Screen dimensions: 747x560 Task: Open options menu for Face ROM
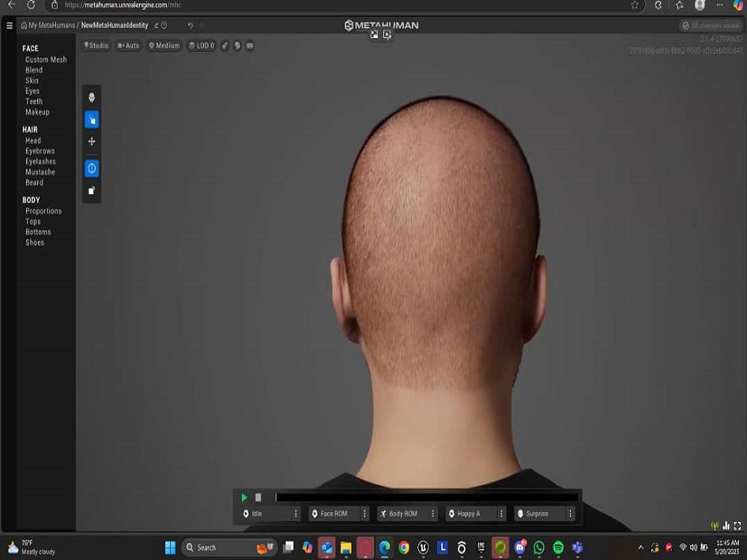[365, 514]
